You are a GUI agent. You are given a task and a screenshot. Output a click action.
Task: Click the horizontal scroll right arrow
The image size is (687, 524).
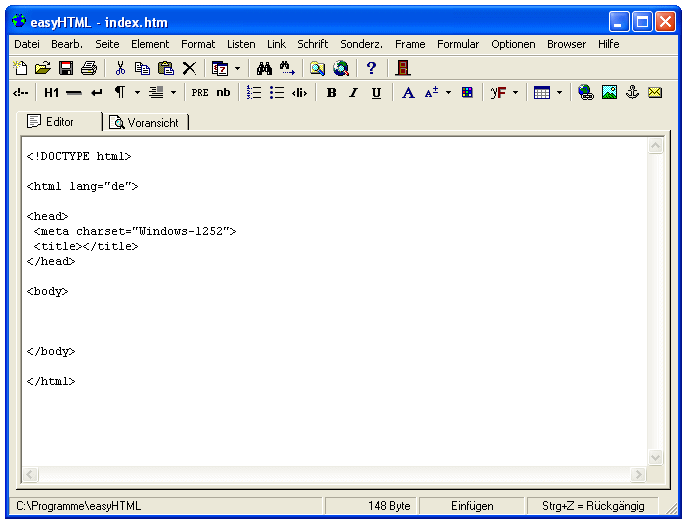tap(638, 474)
